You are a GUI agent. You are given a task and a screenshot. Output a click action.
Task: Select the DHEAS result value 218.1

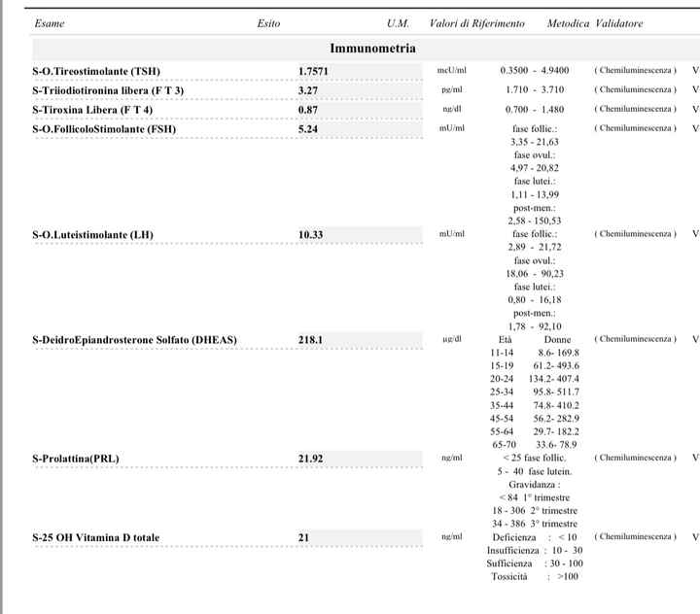pos(310,340)
